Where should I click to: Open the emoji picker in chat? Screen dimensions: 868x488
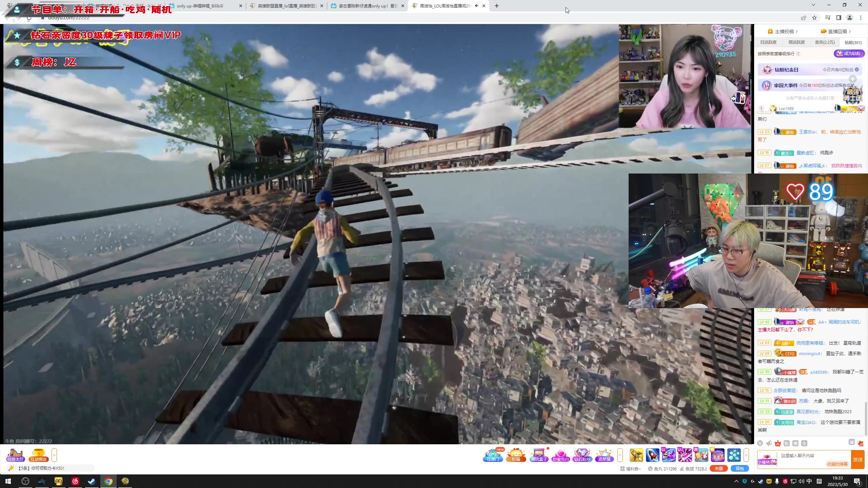[760, 443]
